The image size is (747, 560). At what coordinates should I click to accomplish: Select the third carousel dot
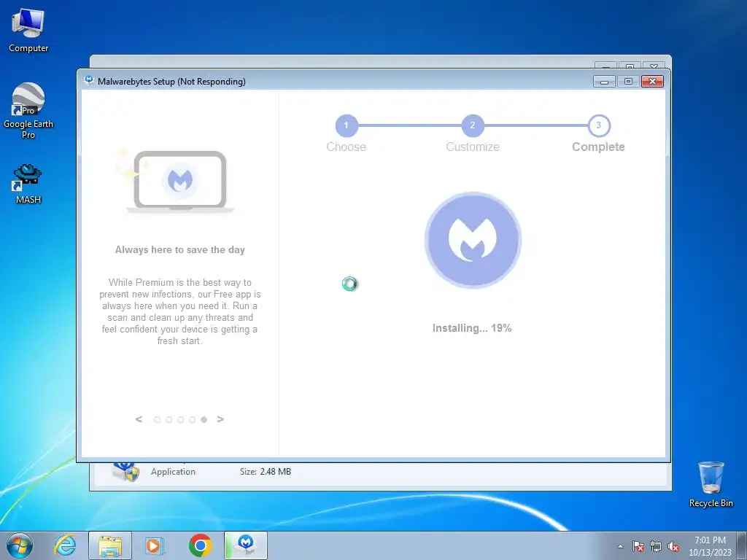[x=181, y=419]
